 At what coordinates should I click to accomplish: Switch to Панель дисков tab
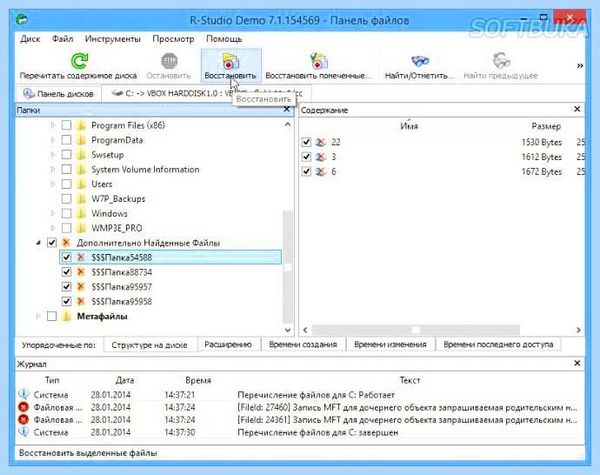pos(58,93)
